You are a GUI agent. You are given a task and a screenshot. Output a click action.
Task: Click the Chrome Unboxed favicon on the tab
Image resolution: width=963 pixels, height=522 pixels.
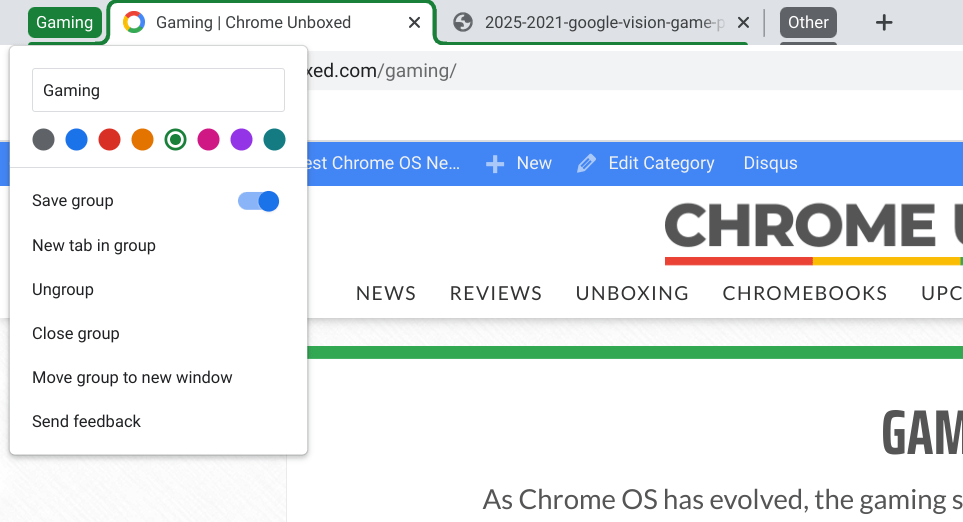pos(134,23)
